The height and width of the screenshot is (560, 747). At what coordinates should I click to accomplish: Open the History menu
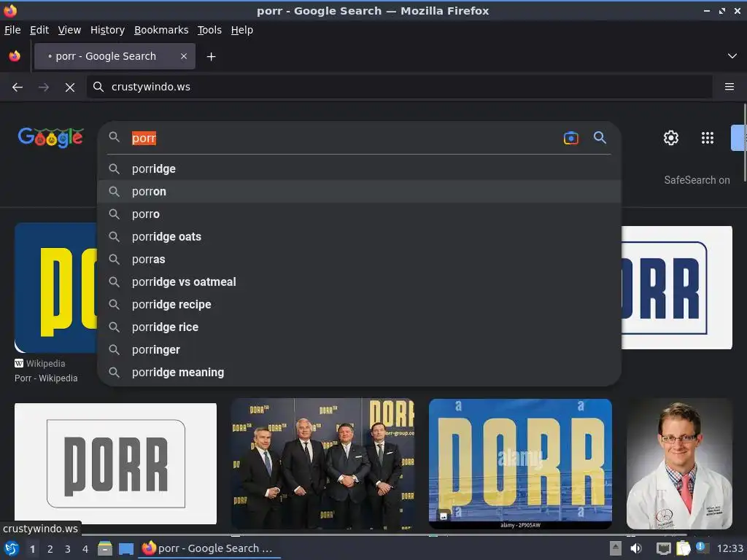[108, 30]
